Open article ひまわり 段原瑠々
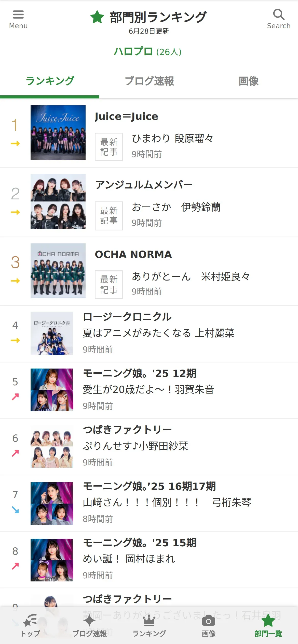This screenshot has height=644, width=298. point(172,139)
